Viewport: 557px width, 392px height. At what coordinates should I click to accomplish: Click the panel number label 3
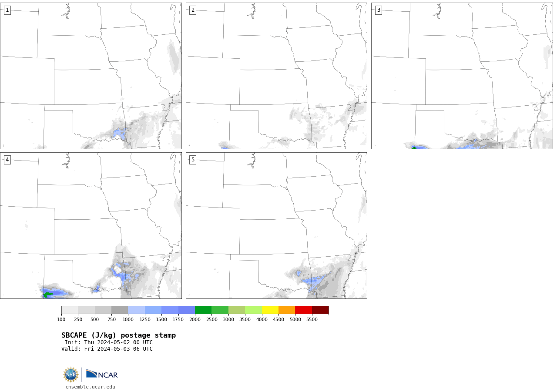[x=378, y=10]
